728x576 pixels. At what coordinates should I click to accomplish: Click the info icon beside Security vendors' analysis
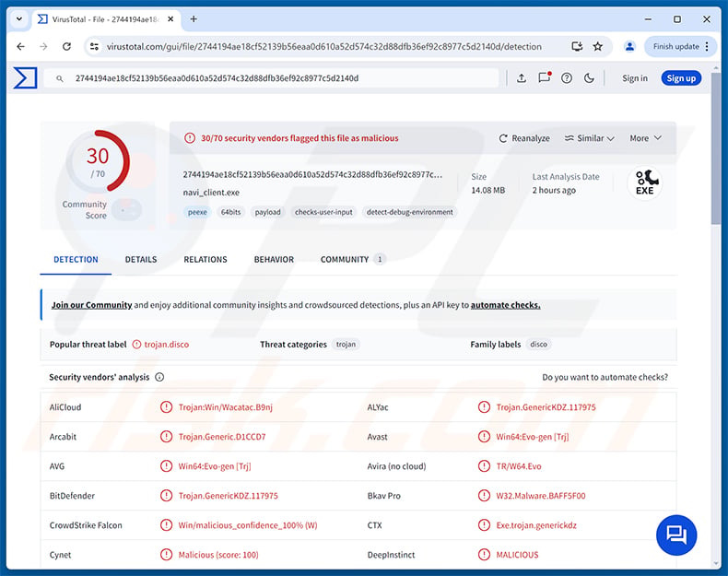(x=159, y=377)
